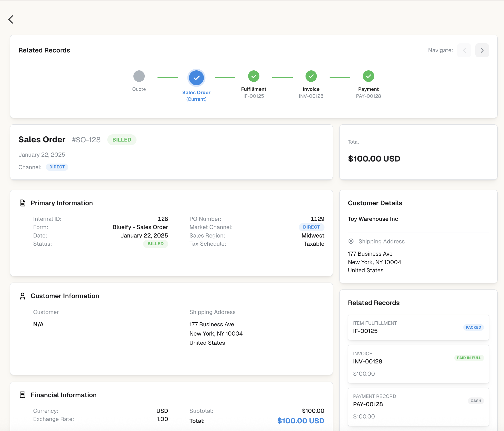
Task: Click the $100.00 USD total in the Total card
Action: point(374,159)
